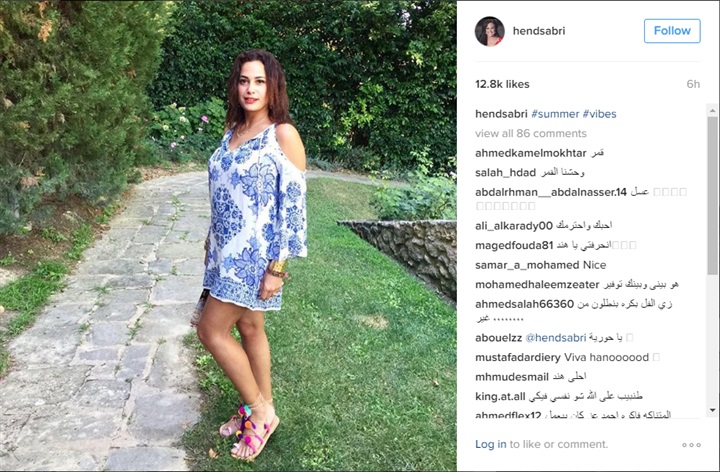Open king.at.all commenter profile
720x472 pixels.
point(500,396)
